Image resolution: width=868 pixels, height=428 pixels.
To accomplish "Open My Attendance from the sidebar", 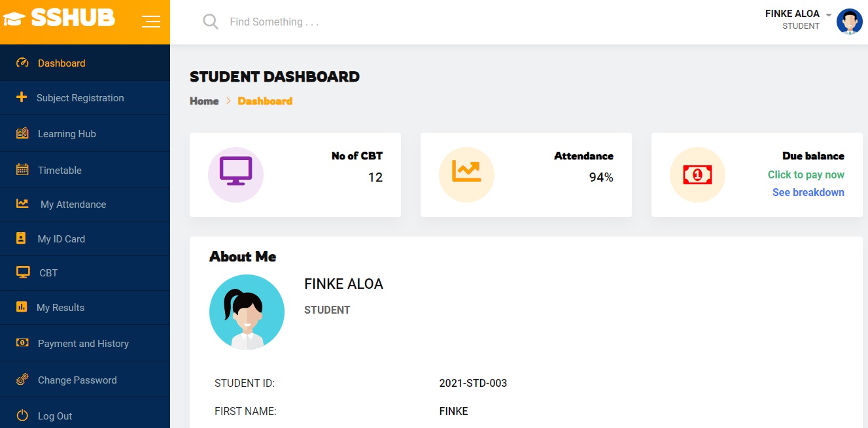I will pos(73,205).
